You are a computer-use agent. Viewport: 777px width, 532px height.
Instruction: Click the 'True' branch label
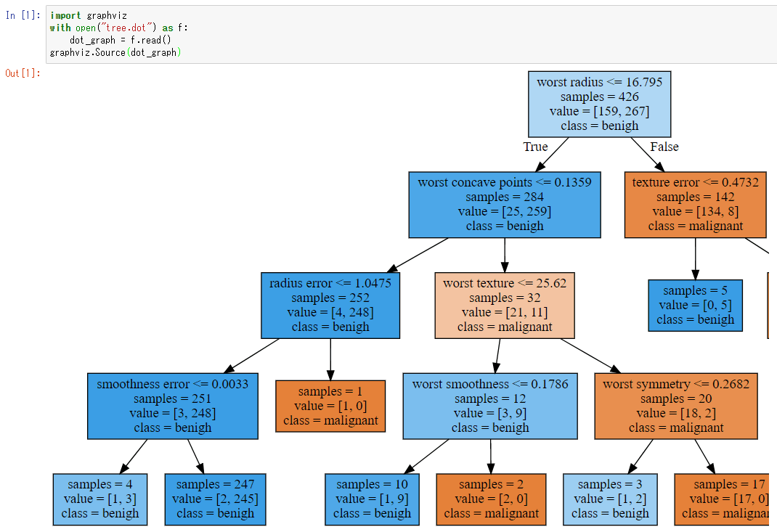(535, 147)
